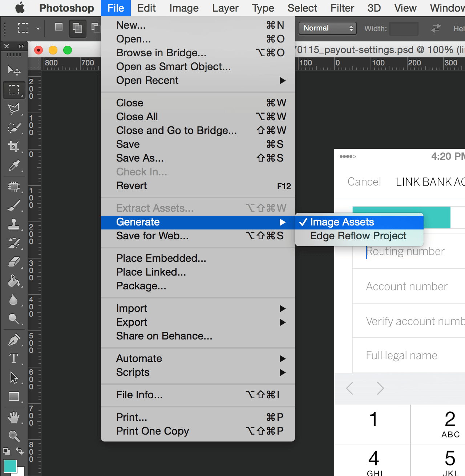Expand the Automate submenu
Image resolution: width=465 pixels, height=476 pixels.
198,358
